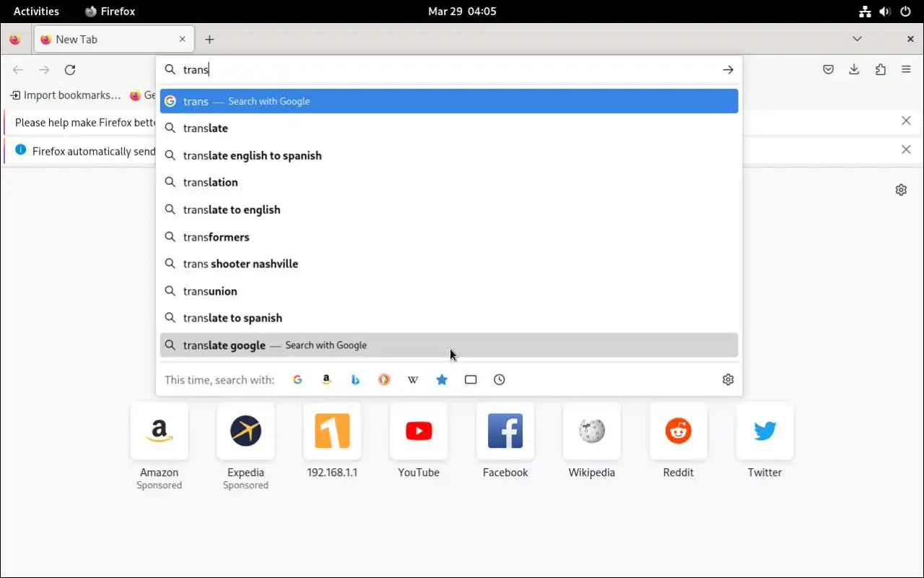924x578 pixels.
Task: Select suggestion 'translate'
Action: [449, 128]
